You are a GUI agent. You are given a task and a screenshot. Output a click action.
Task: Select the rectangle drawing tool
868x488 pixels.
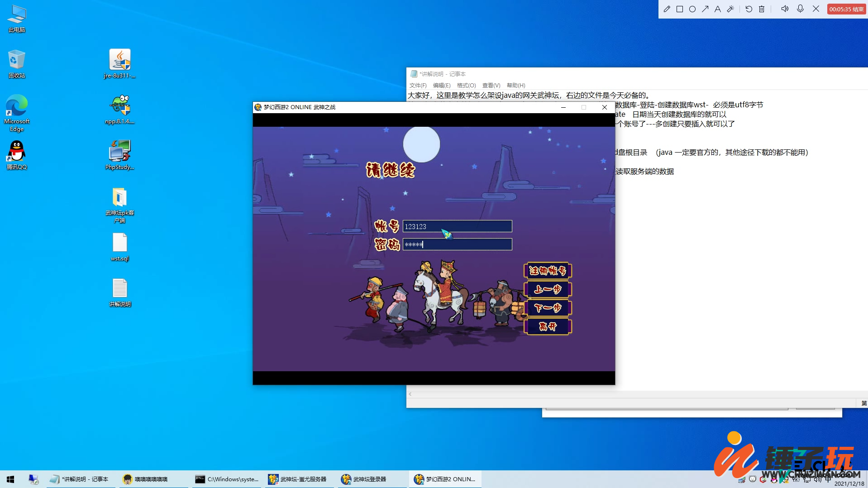click(679, 9)
